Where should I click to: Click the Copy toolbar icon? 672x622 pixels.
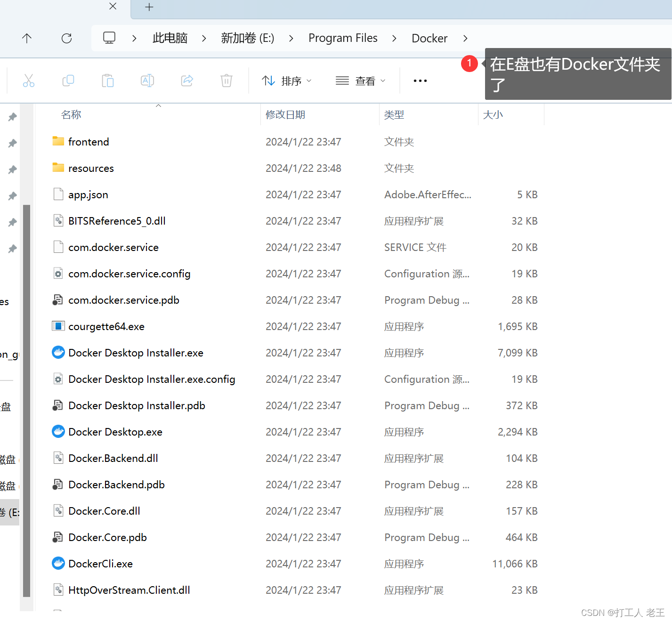(68, 81)
